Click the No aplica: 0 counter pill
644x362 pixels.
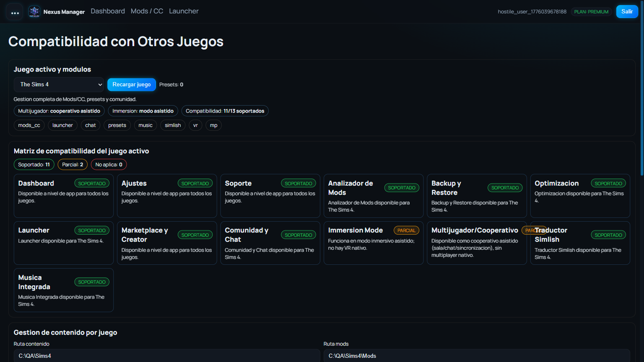(x=109, y=165)
